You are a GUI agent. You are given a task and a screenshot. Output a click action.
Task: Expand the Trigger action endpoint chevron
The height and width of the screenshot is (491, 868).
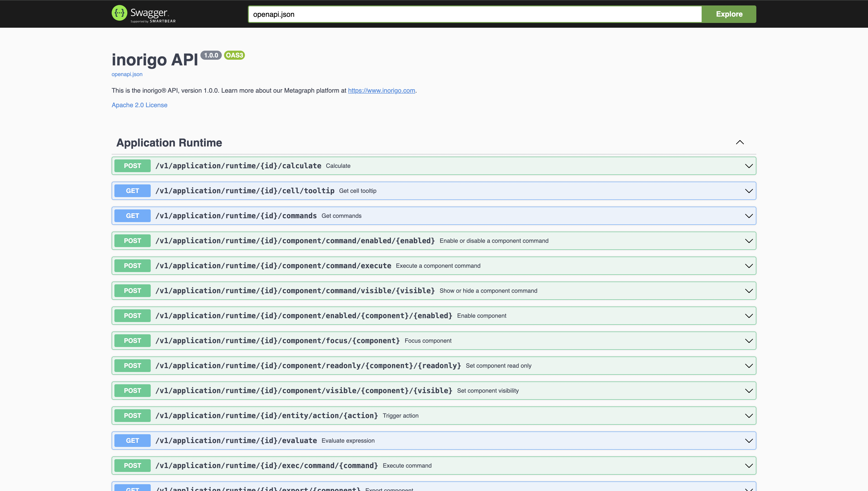(x=749, y=415)
